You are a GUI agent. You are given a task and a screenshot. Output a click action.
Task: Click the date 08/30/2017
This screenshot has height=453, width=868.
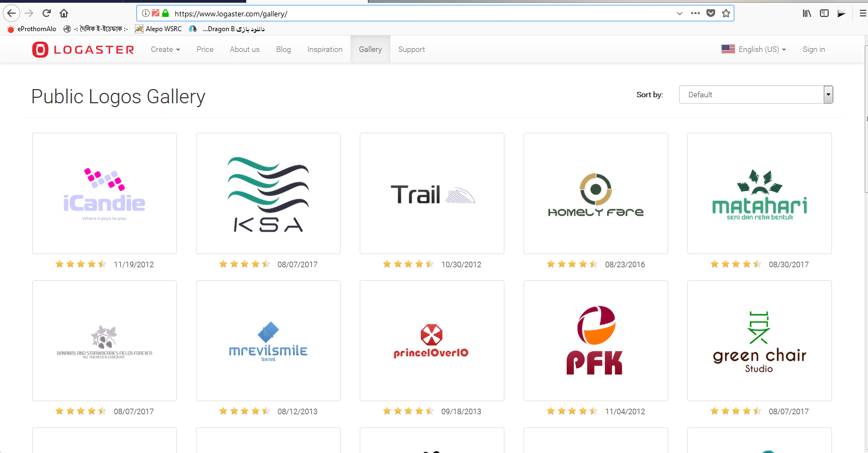pos(789,264)
